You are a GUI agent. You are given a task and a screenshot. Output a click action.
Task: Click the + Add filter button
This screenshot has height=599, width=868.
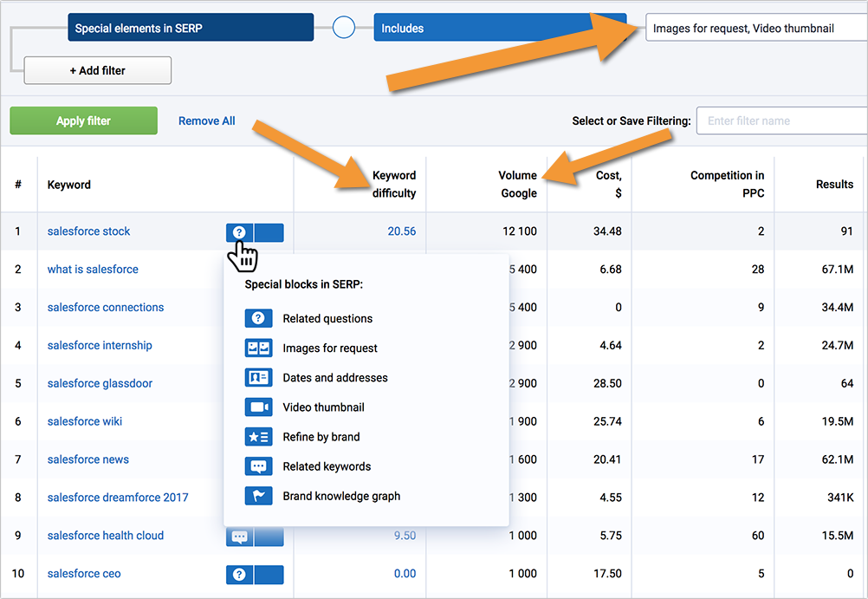97,70
